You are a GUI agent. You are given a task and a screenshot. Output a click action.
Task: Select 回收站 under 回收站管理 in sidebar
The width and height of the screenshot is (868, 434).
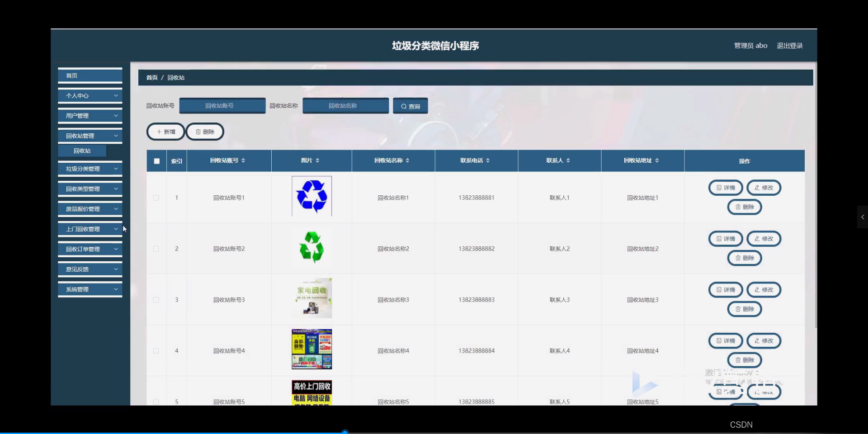click(82, 151)
